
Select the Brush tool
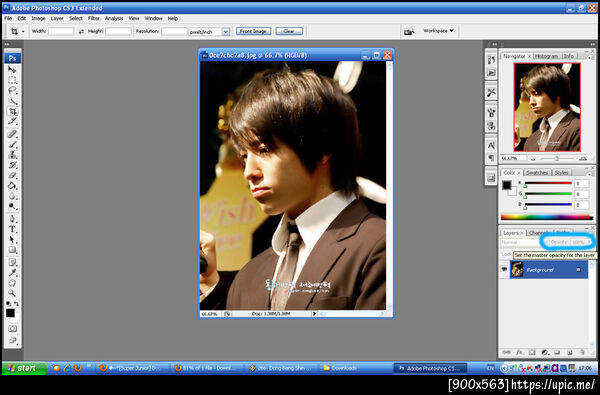point(12,144)
